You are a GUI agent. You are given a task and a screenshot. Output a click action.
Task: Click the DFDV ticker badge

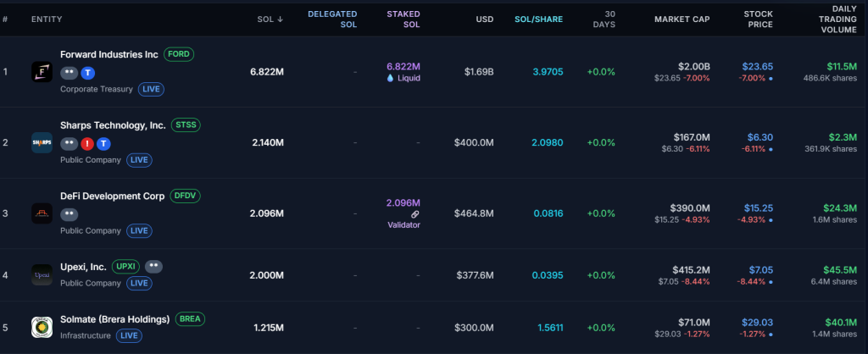(x=186, y=196)
